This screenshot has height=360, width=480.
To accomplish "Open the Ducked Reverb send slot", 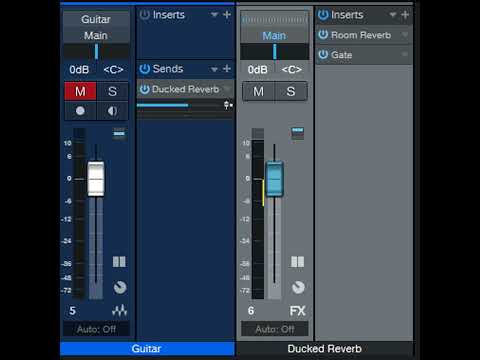I will pyautogui.click(x=185, y=89).
